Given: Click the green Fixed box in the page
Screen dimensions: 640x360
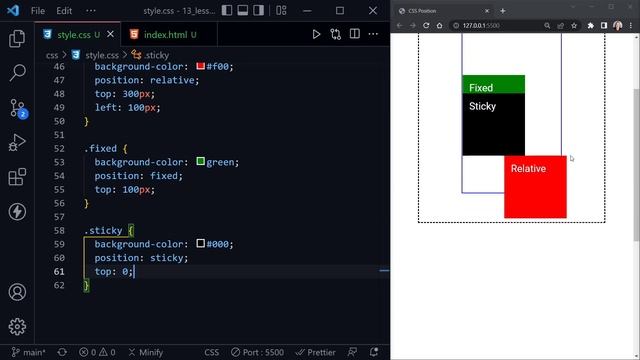Looking at the screenshot, I should [x=493, y=84].
